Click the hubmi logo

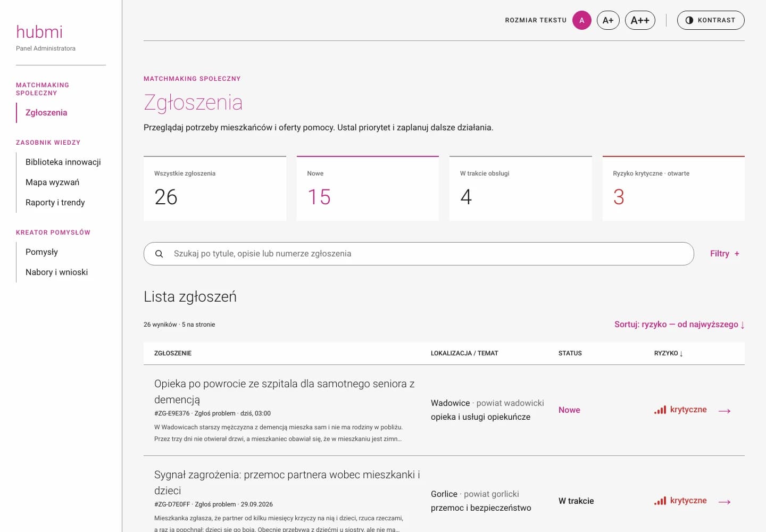pos(39,32)
